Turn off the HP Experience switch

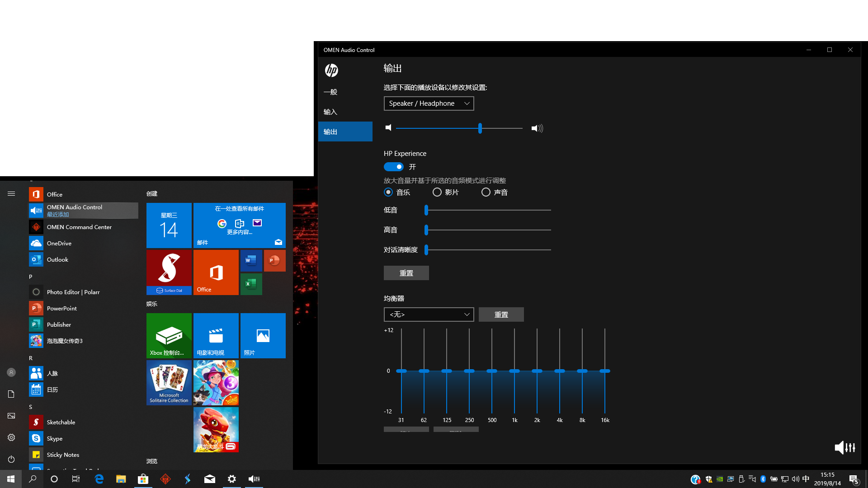(x=394, y=167)
